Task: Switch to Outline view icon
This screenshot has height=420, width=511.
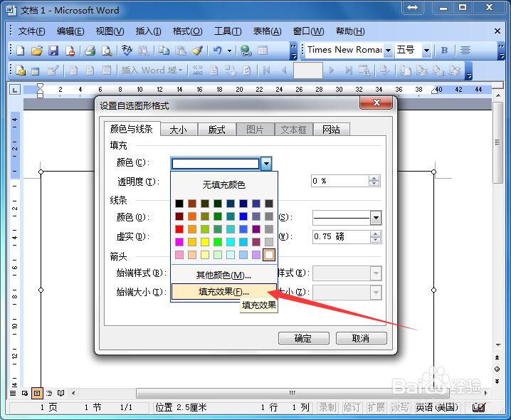Action: click(49, 393)
